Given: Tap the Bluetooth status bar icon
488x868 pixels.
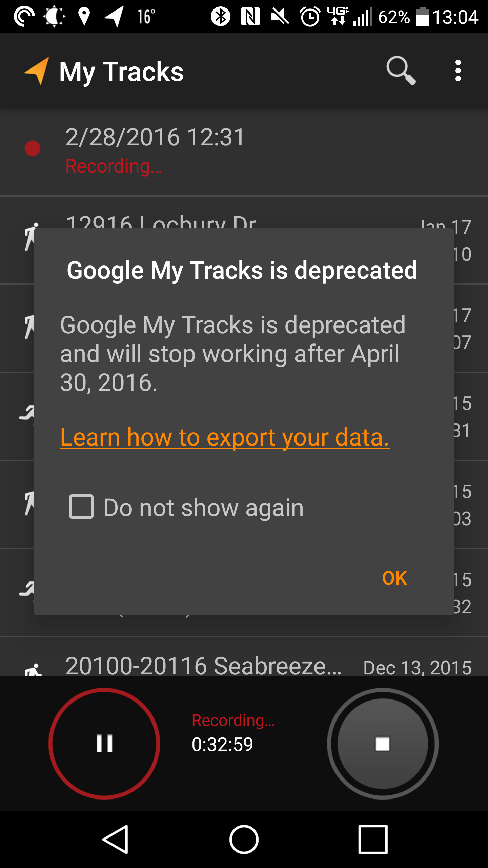Looking at the screenshot, I should [220, 16].
